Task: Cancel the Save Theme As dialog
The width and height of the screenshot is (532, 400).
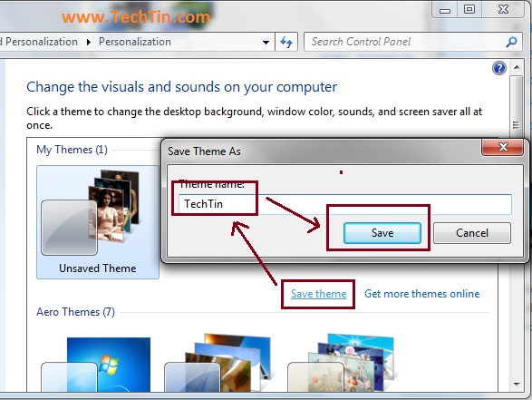Action: (x=472, y=233)
